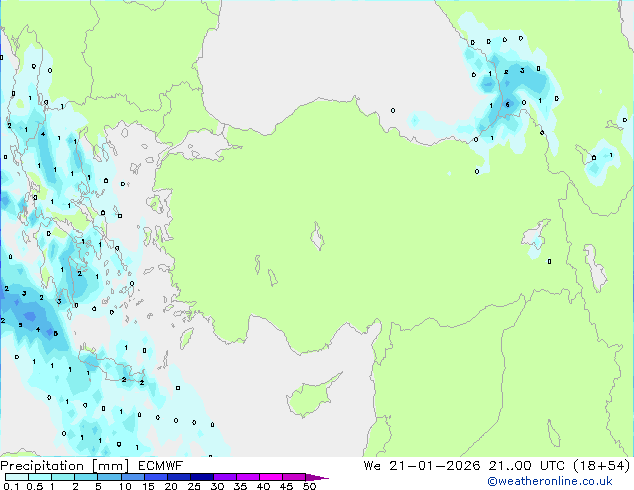Click the 35–40 mm legend color swatch
The height and width of the screenshot is (490, 634).
point(248,477)
